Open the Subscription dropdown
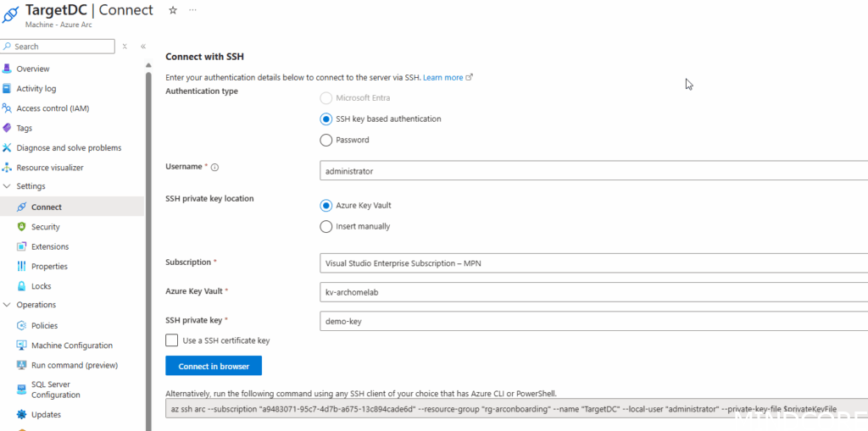The image size is (868, 431). tap(593, 263)
